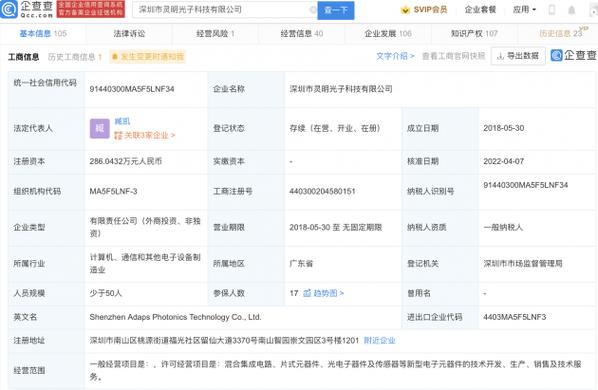Open the notification bell icon
Screen dimensions: 598x390
tap(571, 10)
